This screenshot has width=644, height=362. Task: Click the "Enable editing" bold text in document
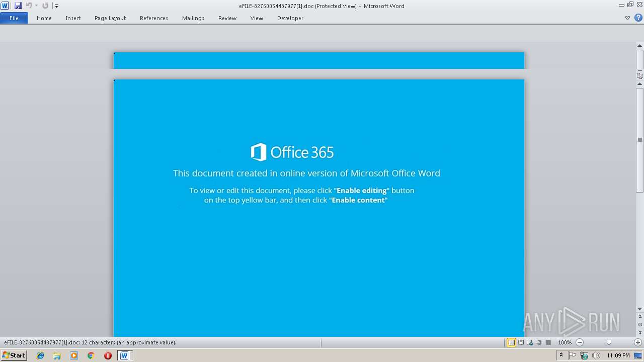(362, 191)
